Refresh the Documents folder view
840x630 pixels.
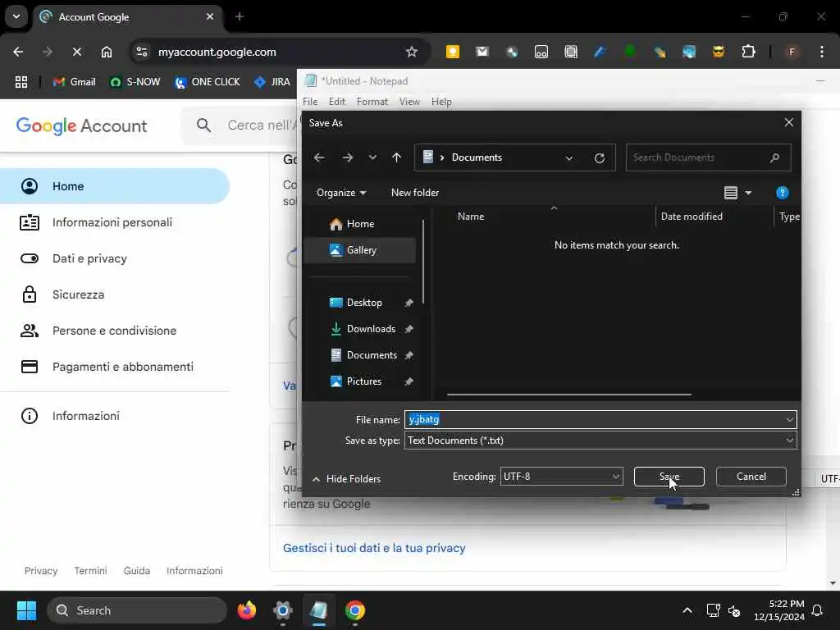coord(600,158)
